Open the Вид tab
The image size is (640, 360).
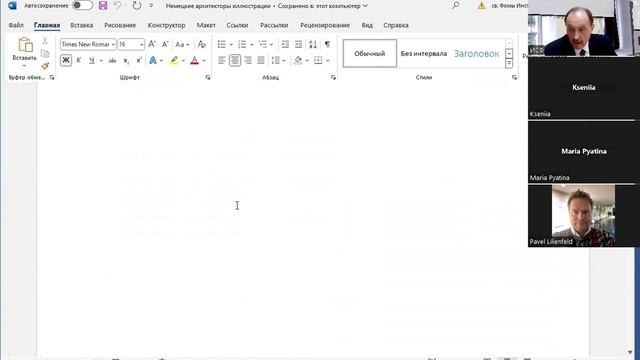click(367, 25)
